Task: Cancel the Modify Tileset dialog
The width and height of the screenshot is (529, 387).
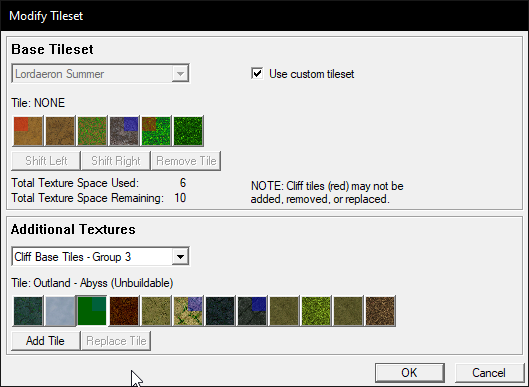Action: point(489,373)
